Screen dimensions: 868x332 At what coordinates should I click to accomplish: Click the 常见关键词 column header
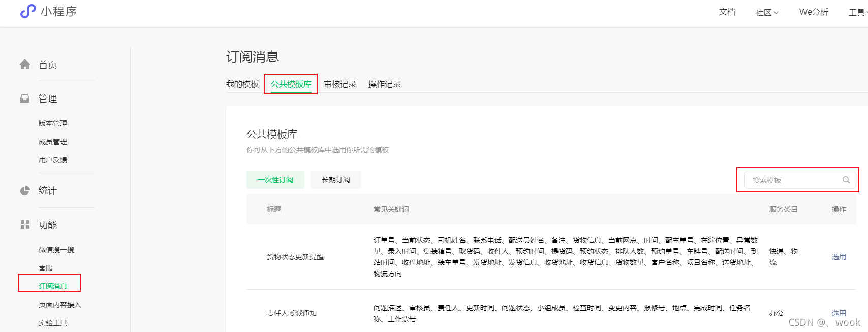tap(391, 209)
